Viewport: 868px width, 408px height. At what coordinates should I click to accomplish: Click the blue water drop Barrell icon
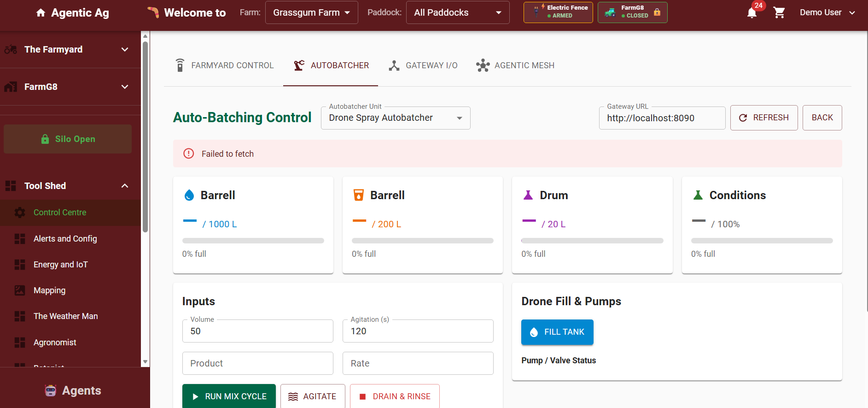189,195
